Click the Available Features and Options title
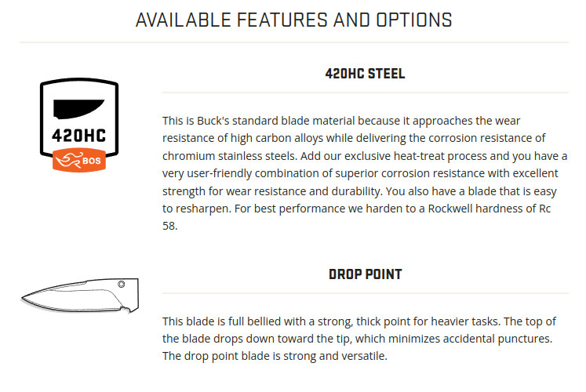The height and width of the screenshot is (392, 586). [293, 20]
